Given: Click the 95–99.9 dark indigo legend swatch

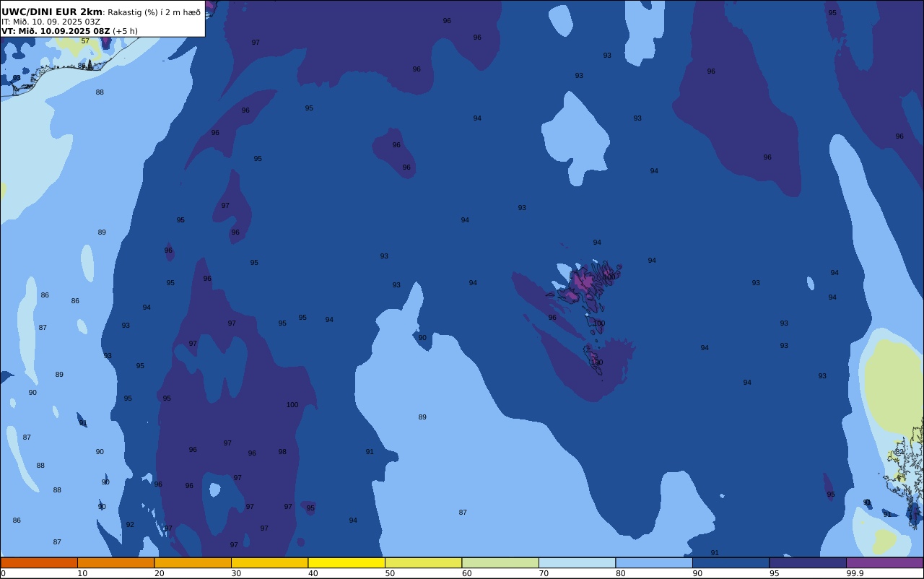Looking at the screenshot, I should tap(808, 562).
